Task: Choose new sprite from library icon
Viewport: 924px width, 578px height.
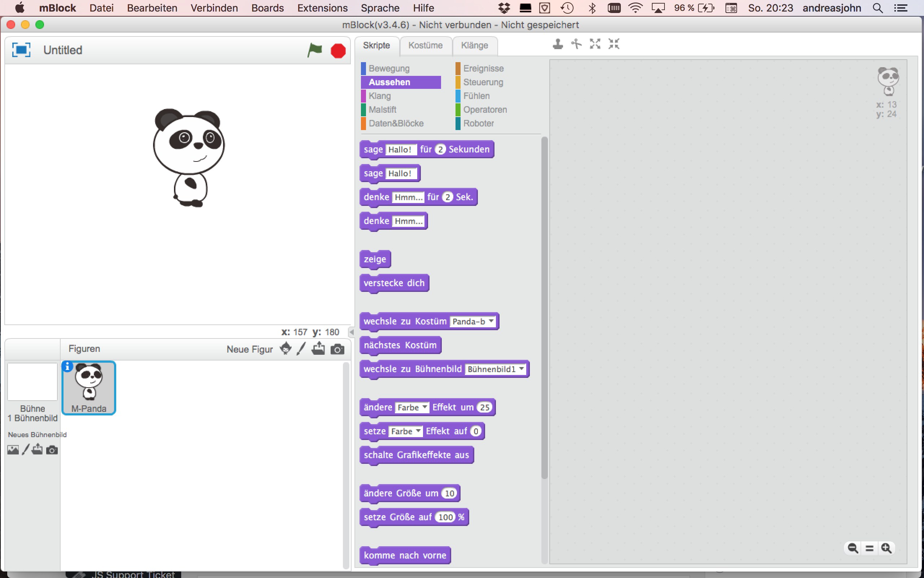Action: coord(286,349)
